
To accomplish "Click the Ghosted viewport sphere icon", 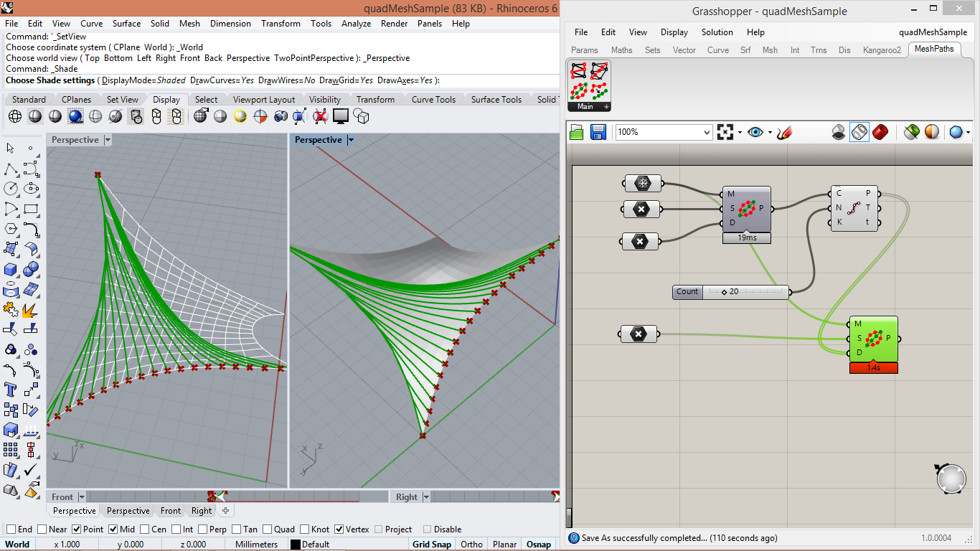I will [x=95, y=116].
